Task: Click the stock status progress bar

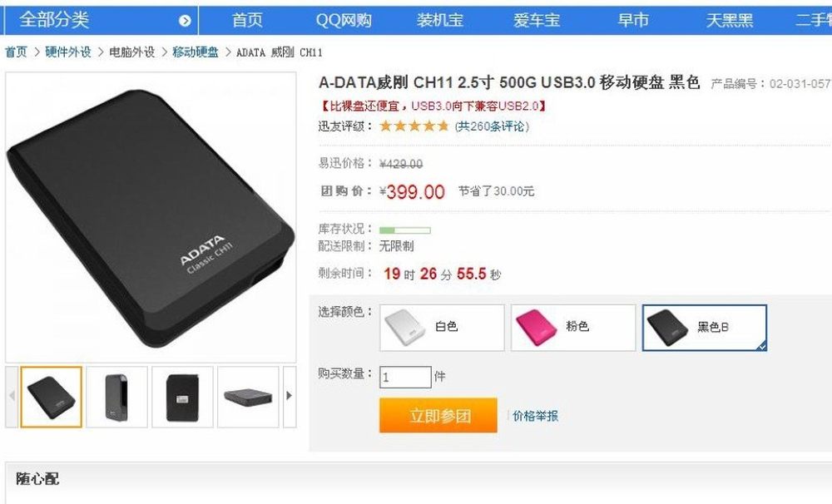Action: [405, 230]
